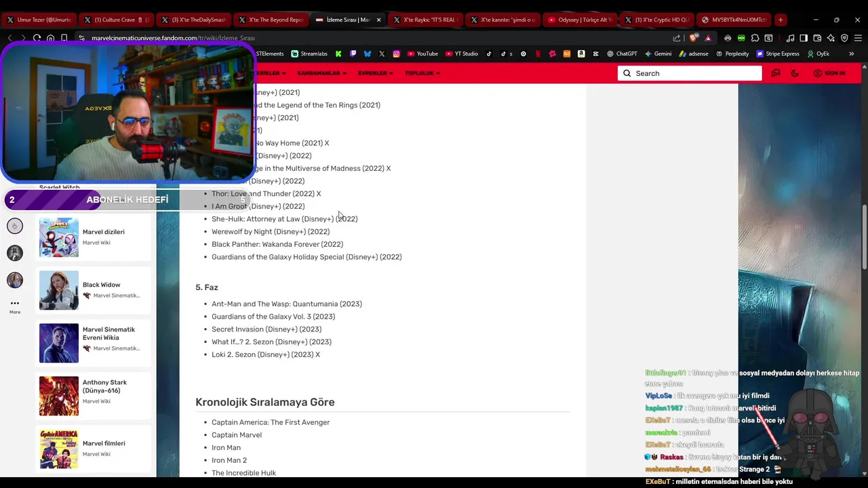Open the Bluesky butterfly bookmark

[368, 54]
